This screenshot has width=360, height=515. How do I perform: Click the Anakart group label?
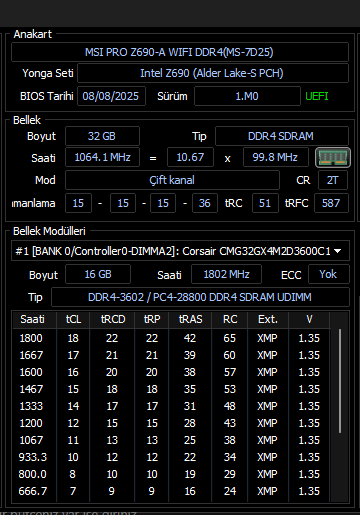coord(33,34)
